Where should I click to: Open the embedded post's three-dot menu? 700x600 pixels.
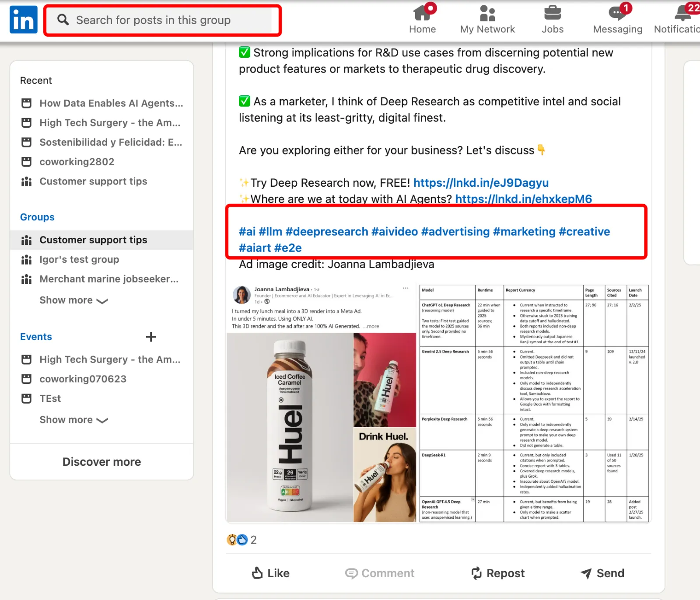click(406, 288)
